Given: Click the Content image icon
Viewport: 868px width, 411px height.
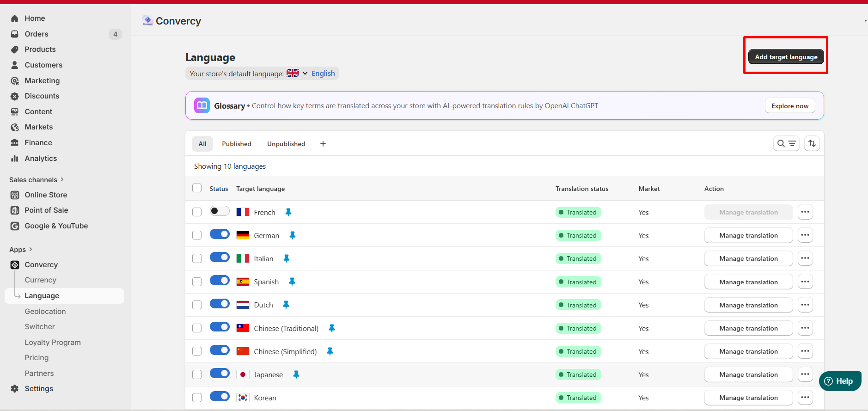Looking at the screenshot, I should pos(15,112).
